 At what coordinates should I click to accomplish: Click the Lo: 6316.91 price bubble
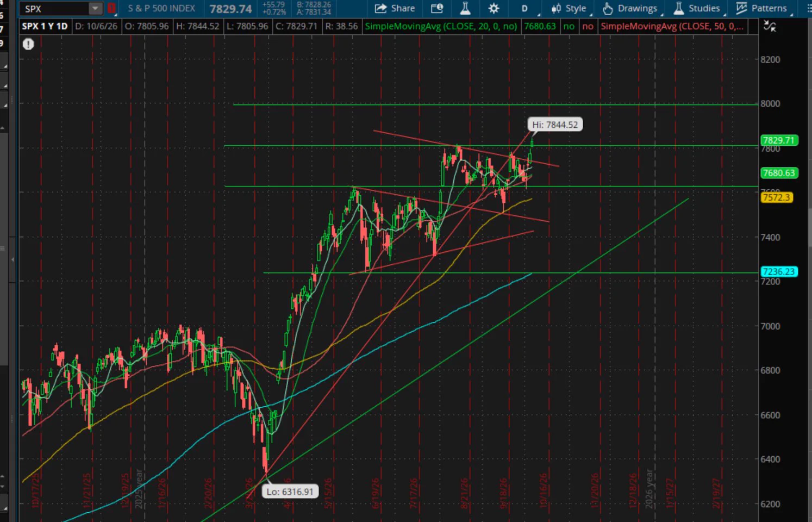[290, 492]
